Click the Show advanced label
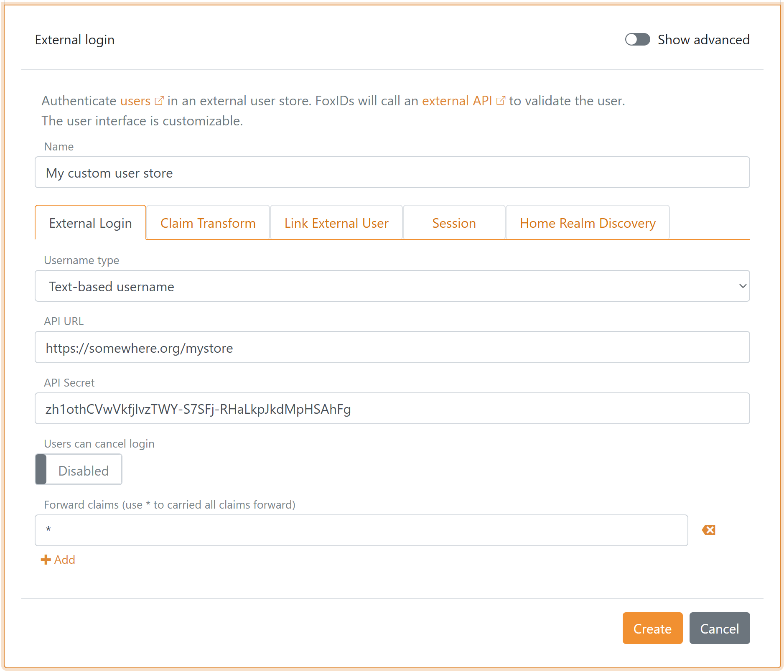Viewport: 784px width, 672px height. (704, 40)
